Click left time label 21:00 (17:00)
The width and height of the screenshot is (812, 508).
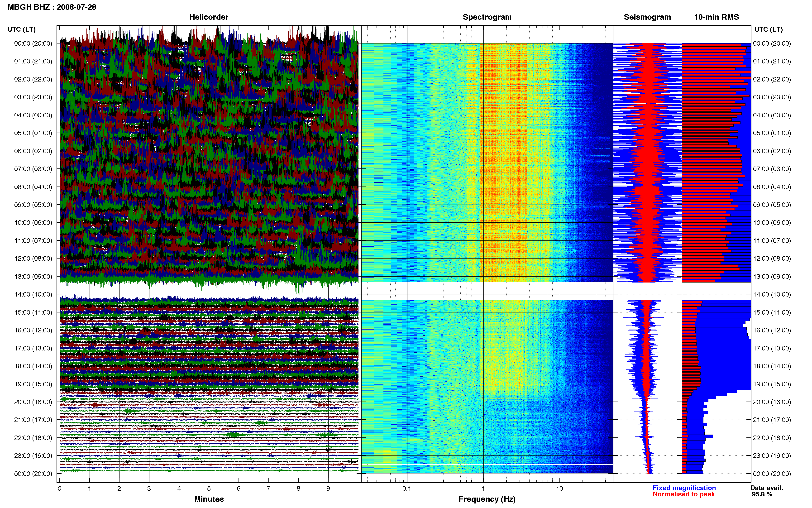[x=33, y=420]
